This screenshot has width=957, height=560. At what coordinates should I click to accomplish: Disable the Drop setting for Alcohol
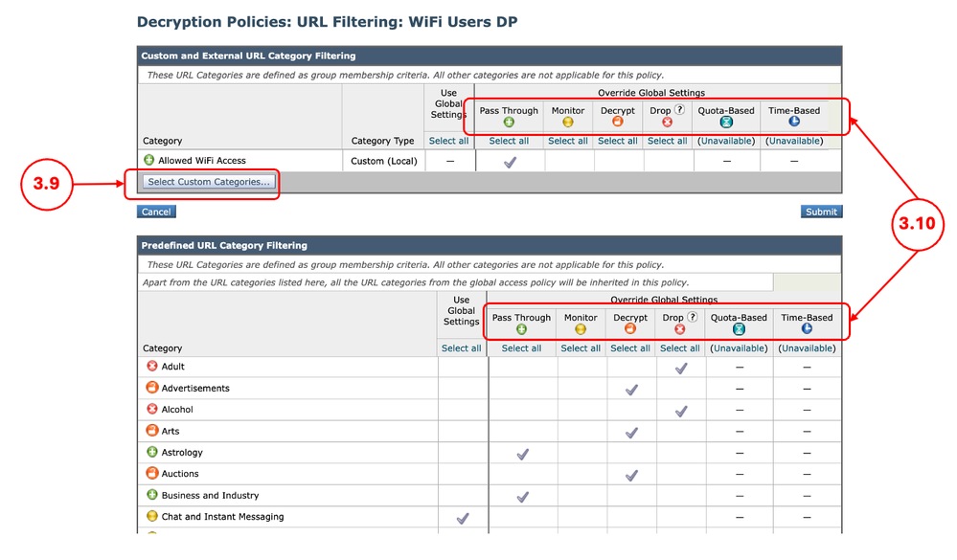680,411
